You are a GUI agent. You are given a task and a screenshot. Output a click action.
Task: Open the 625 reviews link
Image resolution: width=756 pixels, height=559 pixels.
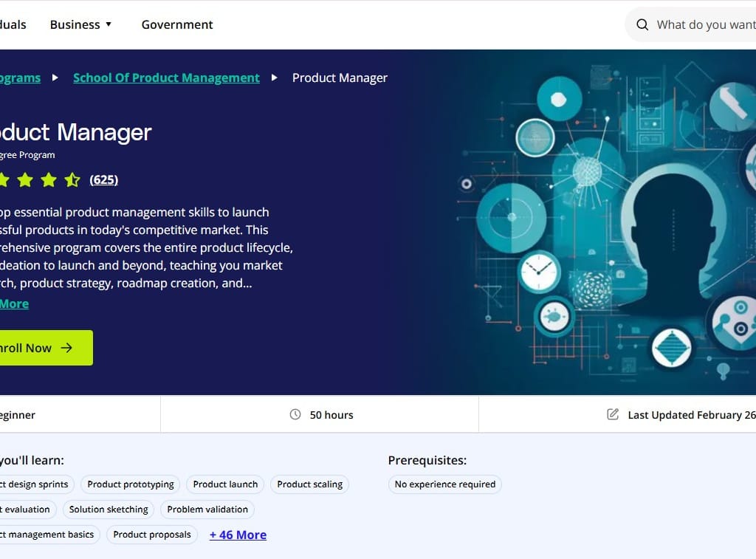point(103,179)
